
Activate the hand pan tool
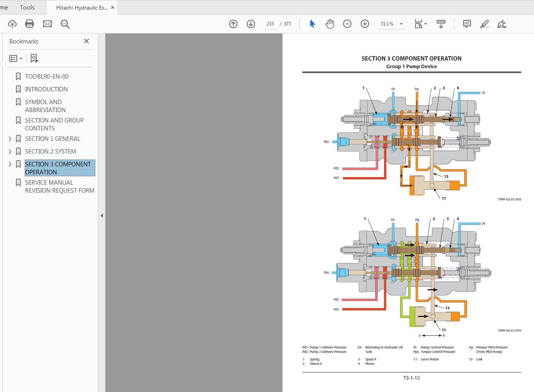pos(330,24)
